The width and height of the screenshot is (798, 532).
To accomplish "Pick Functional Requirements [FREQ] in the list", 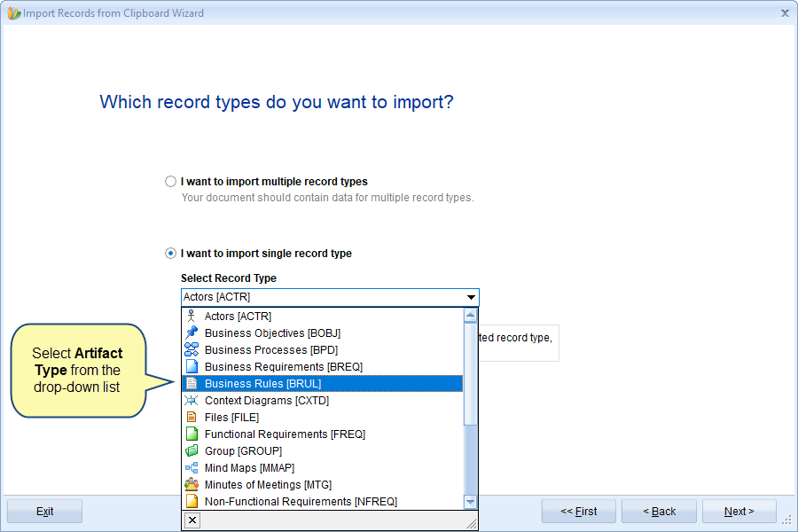I will pos(323,434).
